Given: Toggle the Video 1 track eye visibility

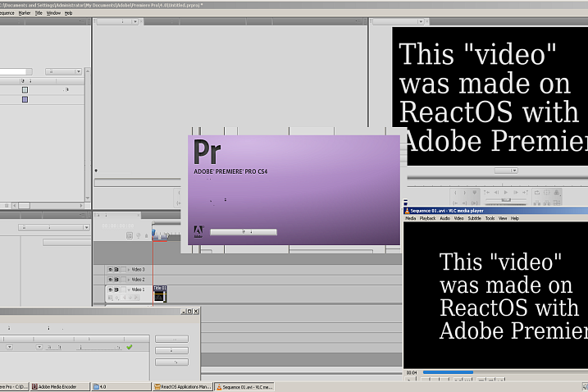Looking at the screenshot, I should click(x=110, y=290).
